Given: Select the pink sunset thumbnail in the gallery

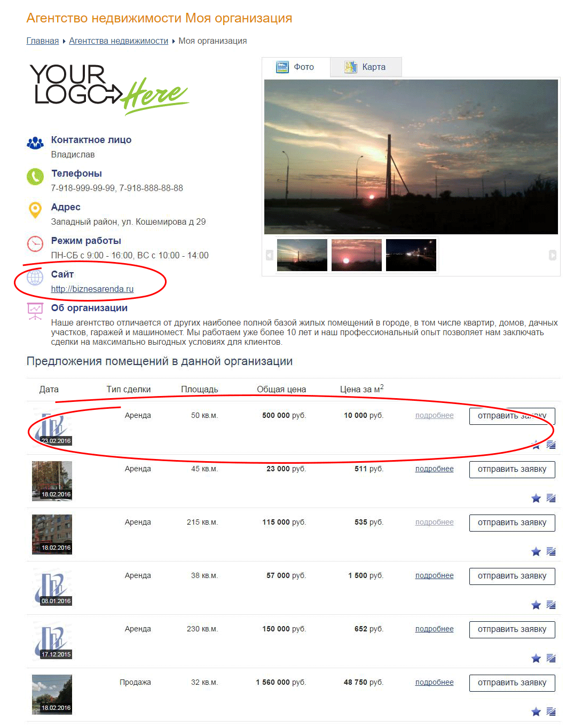Looking at the screenshot, I should point(356,255).
